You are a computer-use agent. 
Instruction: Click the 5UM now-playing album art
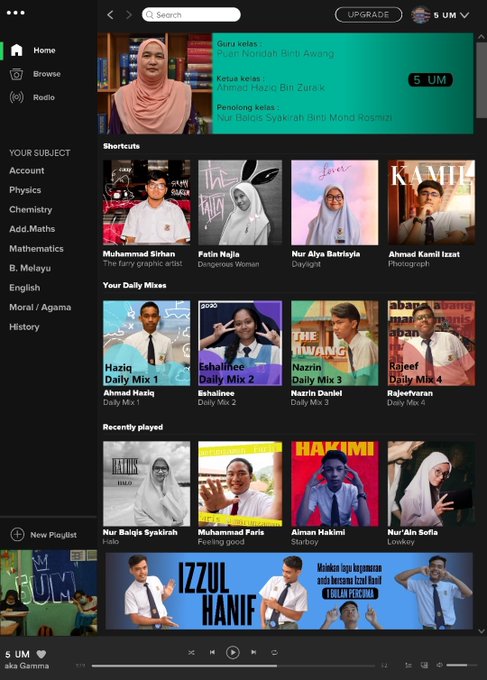coord(49,593)
